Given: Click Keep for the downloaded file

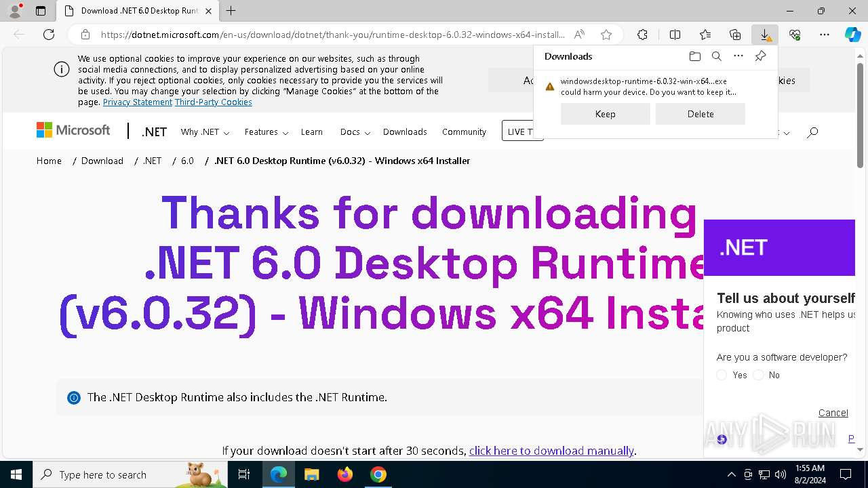Looking at the screenshot, I should (606, 114).
